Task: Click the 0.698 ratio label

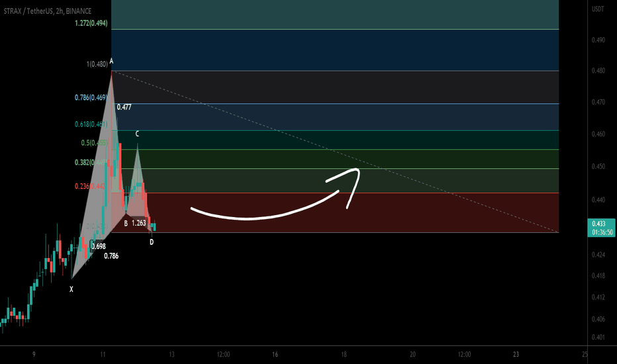Action: pos(99,246)
